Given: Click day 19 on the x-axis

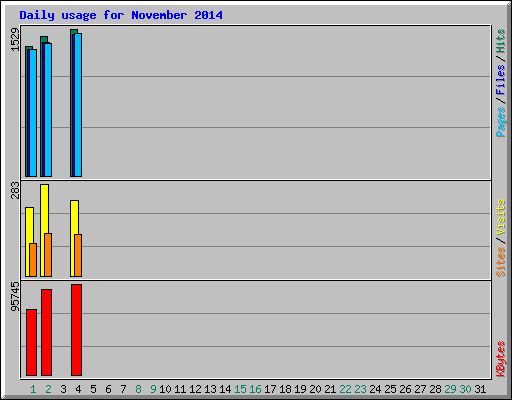Looking at the screenshot, I should pyautogui.click(x=300, y=389).
